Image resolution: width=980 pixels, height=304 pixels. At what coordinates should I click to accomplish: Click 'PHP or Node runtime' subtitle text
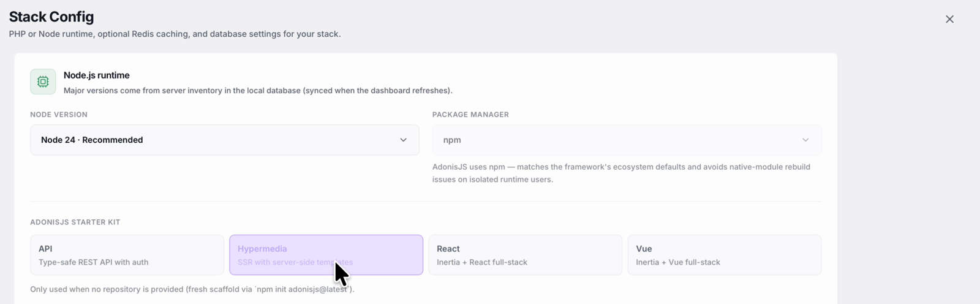coord(175,34)
